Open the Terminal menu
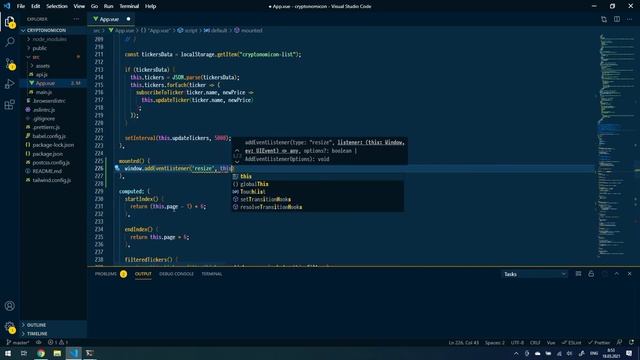The height and width of the screenshot is (360, 640). (129, 6)
